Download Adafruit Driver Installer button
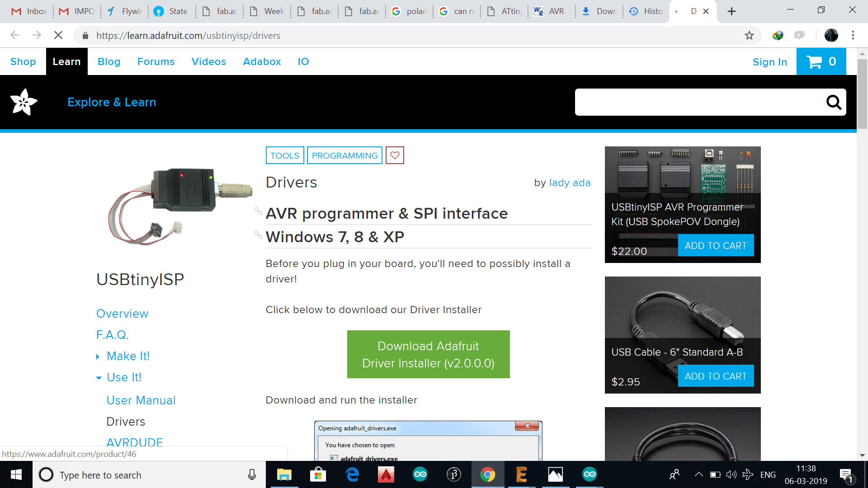 click(428, 354)
